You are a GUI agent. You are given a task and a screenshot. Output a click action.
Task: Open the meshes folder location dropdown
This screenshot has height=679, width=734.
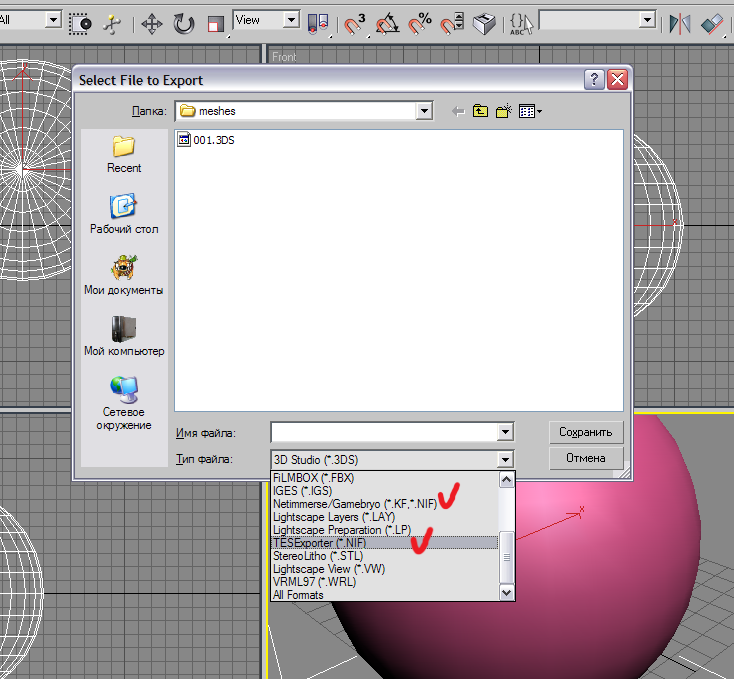(424, 111)
